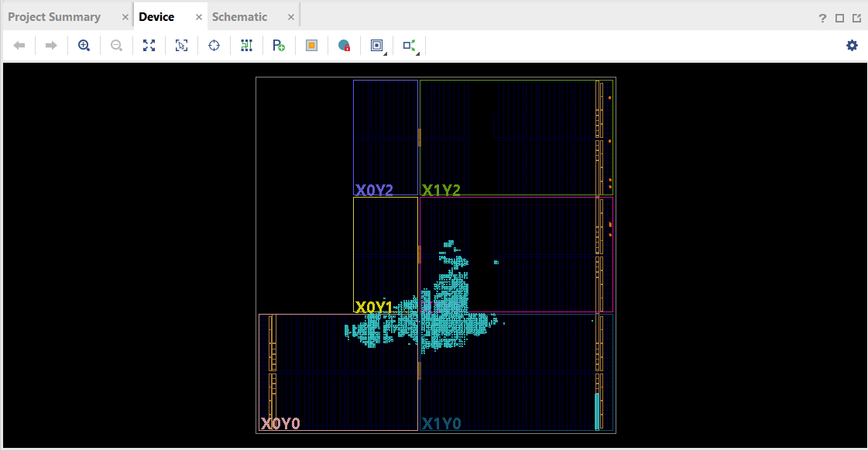
Task: Click the Select Area icon
Action: tap(181, 46)
